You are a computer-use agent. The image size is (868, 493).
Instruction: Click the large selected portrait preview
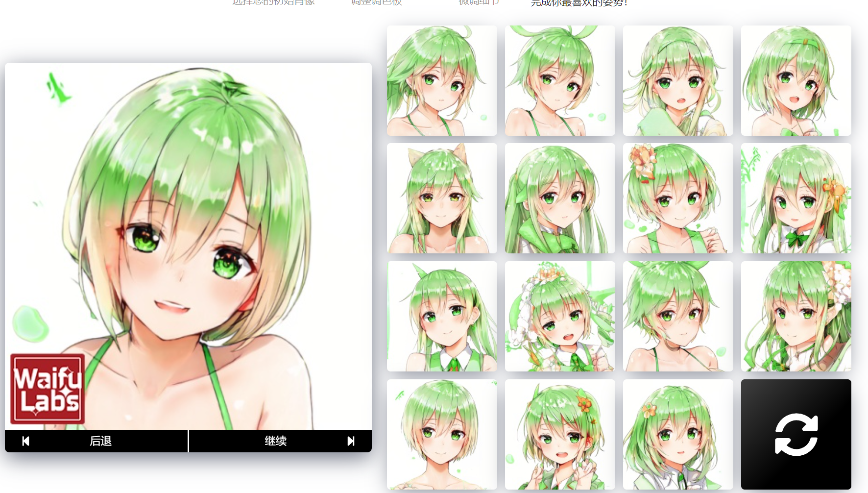click(188, 245)
